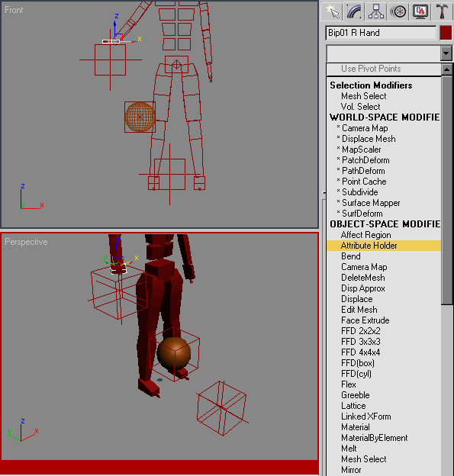Image resolution: width=454 pixels, height=476 pixels.
Task: Choose the Mesh Select selection modifier
Action: click(x=363, y=96)
